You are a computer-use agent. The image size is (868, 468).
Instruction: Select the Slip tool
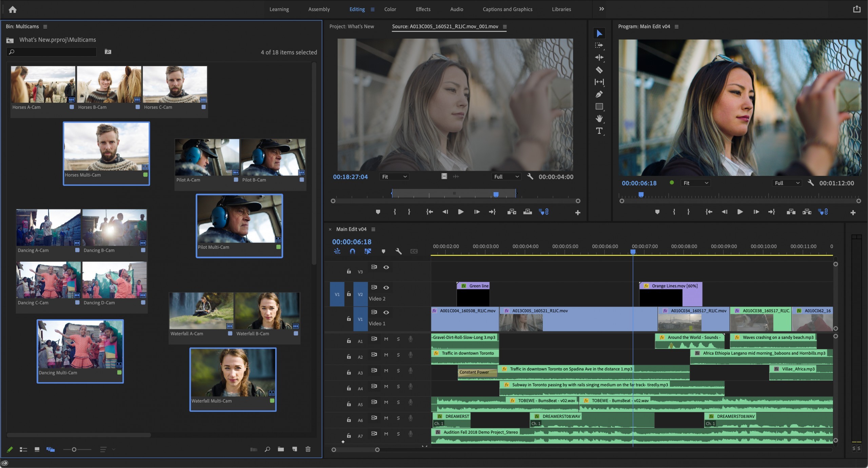(599, 82)
